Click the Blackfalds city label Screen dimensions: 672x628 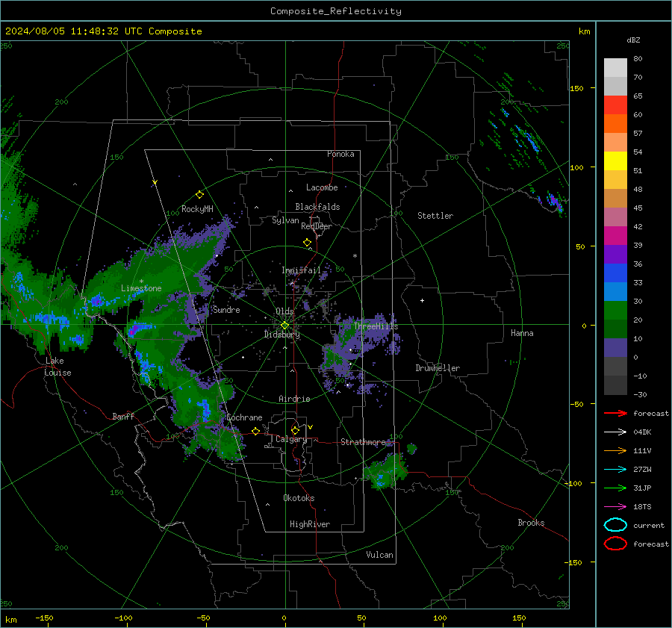[317, 207]
